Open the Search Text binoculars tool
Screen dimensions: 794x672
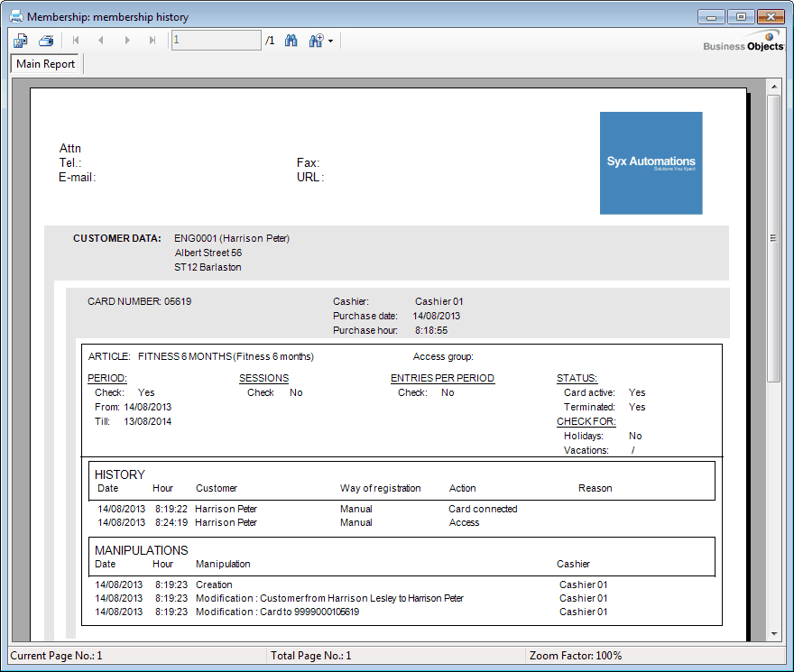(291, 41)
